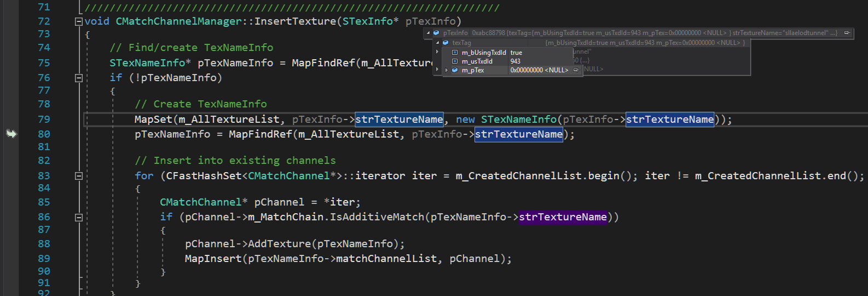Viewport: 868px width, 296px height.
Task: Click 'CMatchChannel*' type on line 85
Action: click(x=204, y=202)
